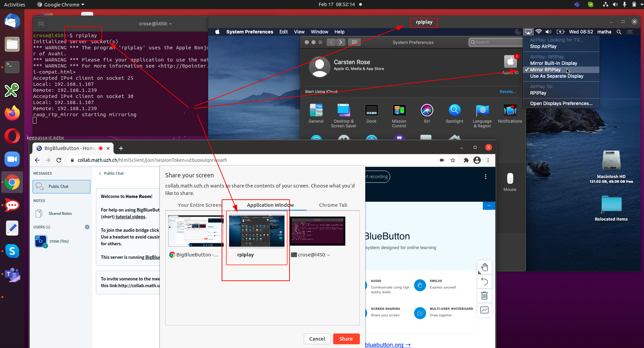Show all preferences grid button

click(x=354, y=42)
